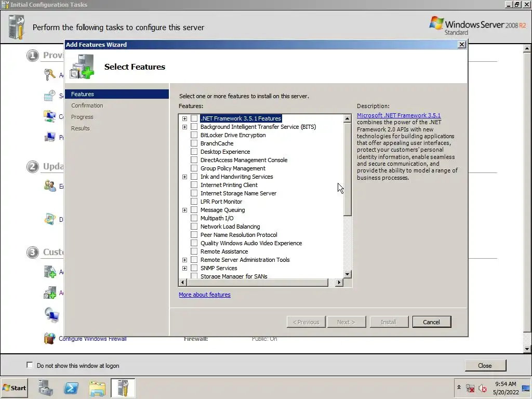The width and height of the screenshot is (532, 399).
Task: Select Confirmation step in wizard sidebar
Action: (87, 105)
